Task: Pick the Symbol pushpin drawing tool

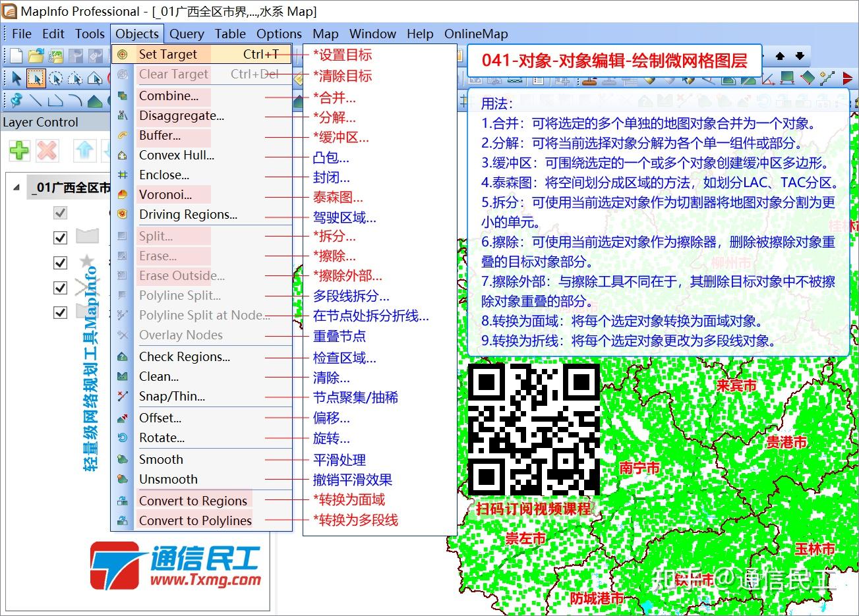Action: click(16, 101)
